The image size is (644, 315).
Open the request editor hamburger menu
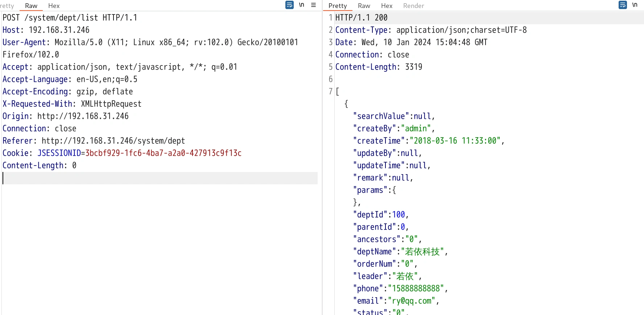pos(314,5)
